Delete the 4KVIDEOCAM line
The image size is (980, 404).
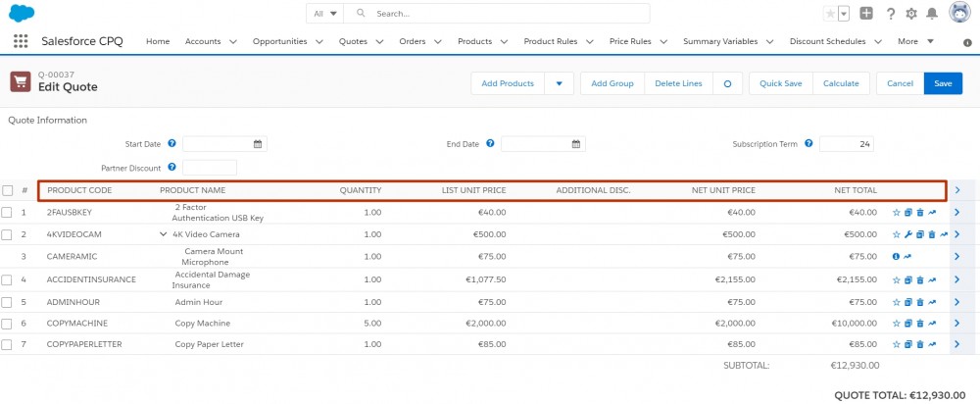coord(932,234)
